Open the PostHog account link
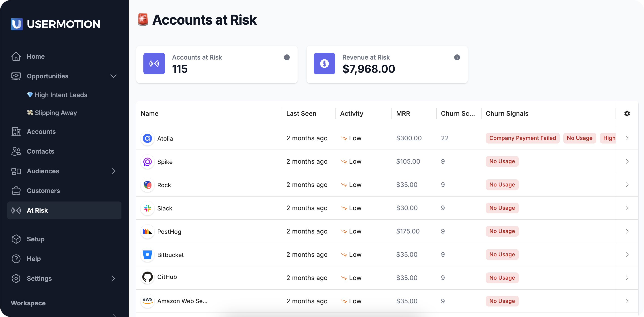The image size is (644, 317). pos(169,231)
